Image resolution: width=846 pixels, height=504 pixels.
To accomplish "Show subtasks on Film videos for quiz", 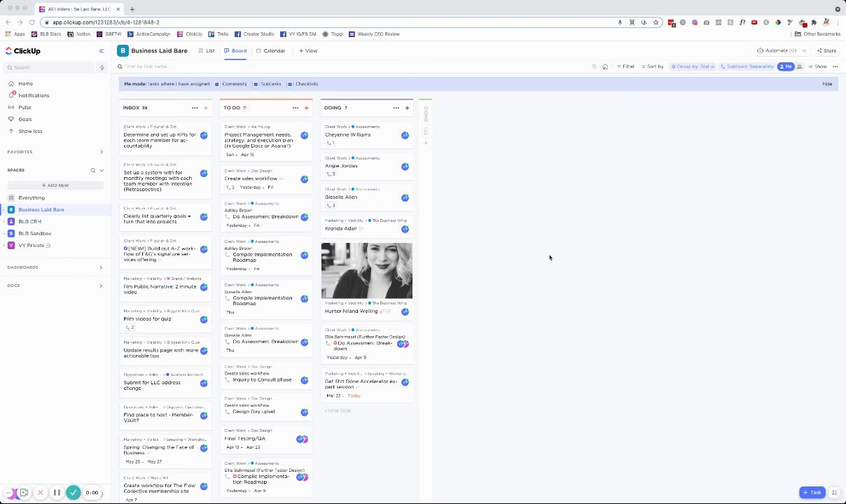I will [x=130, y=328].
